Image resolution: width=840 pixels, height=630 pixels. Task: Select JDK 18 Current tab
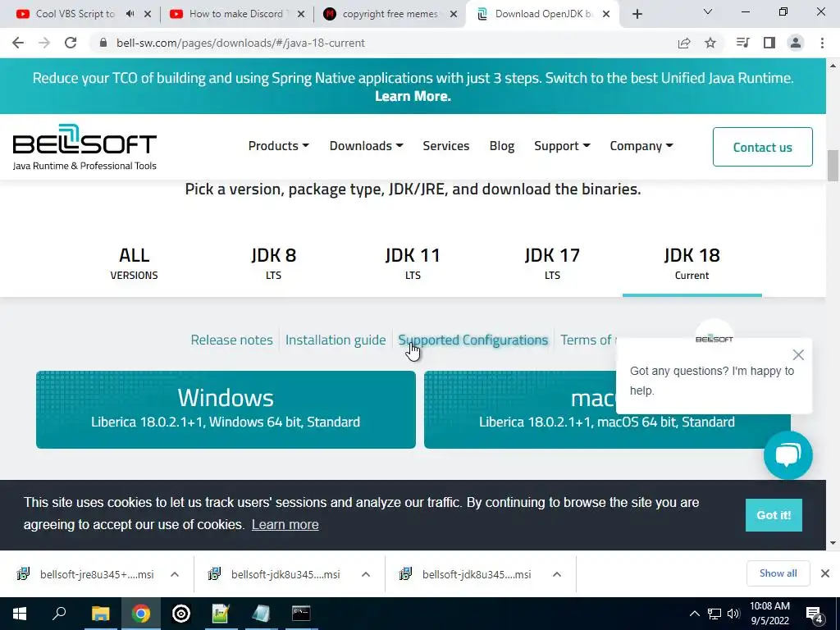(692, 263)
